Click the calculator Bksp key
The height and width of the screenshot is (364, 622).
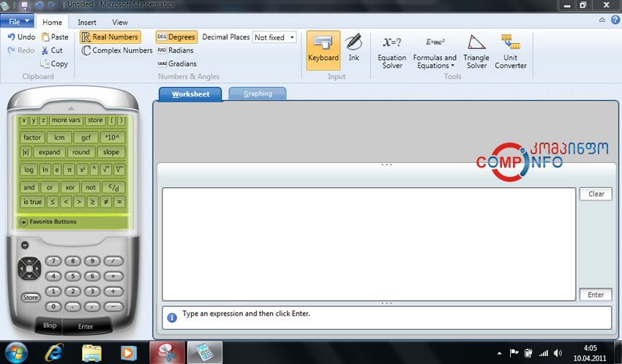click(x=50, y=325)
